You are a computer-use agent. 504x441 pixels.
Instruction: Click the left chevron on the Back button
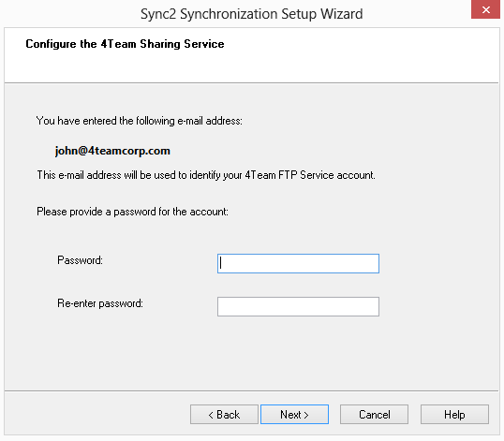[211, 415]
